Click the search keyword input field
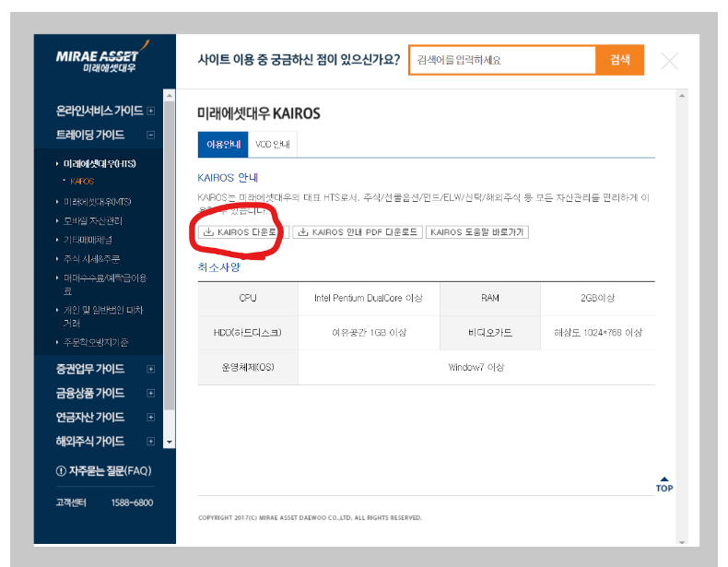This screenshot has height=567, width=728. [x=502, y=60]
